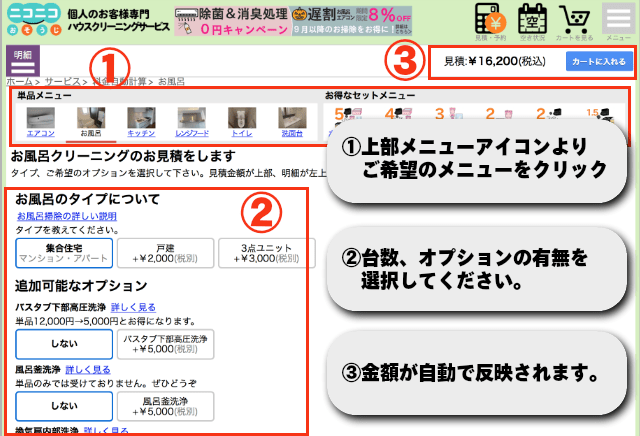This screenshot has width=640, height=436.
Task: Select the キッチン menu icon
Action: point(141,123)
